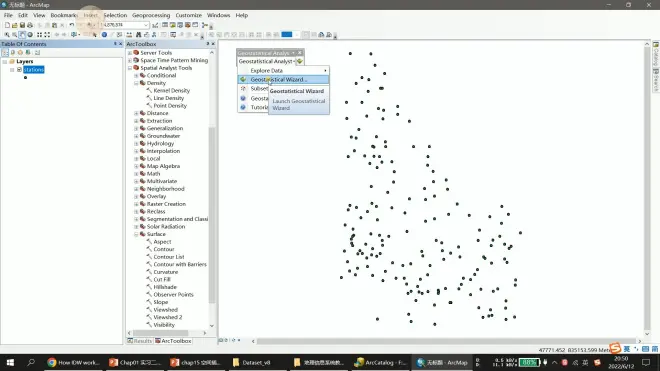
Task: Click the Fixed Zoom In icon
Action: (x=39, y=35)
